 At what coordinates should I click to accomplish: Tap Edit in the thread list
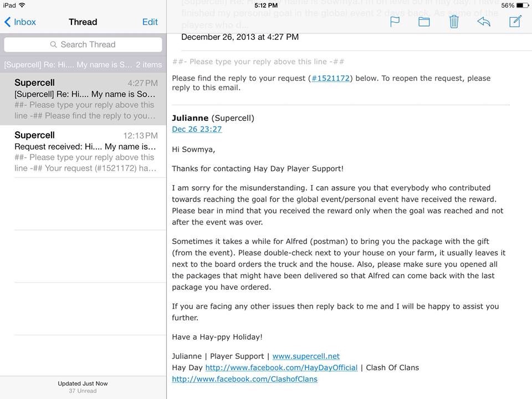point(150,22)
